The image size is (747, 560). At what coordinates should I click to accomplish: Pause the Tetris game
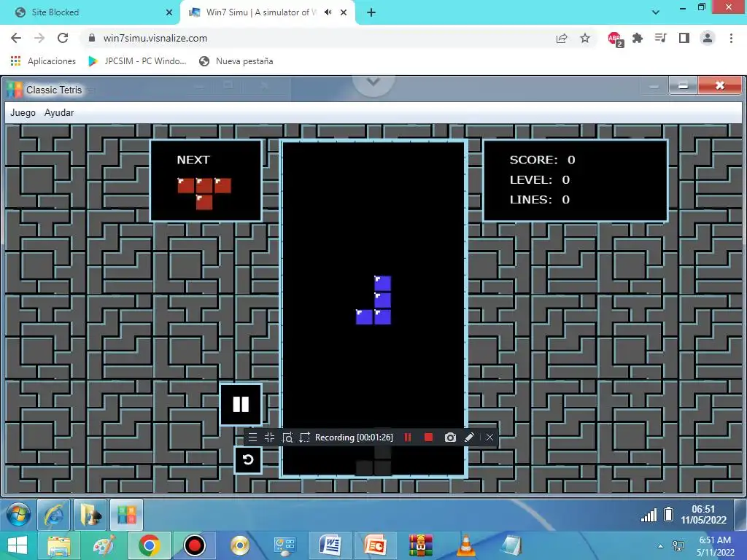click(241, 404)
